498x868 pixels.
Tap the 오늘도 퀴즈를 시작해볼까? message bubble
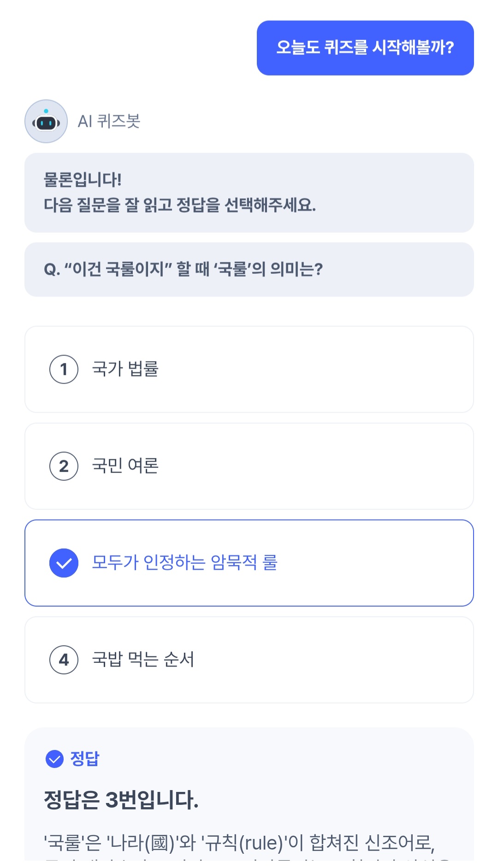click(x=365, y=48)
